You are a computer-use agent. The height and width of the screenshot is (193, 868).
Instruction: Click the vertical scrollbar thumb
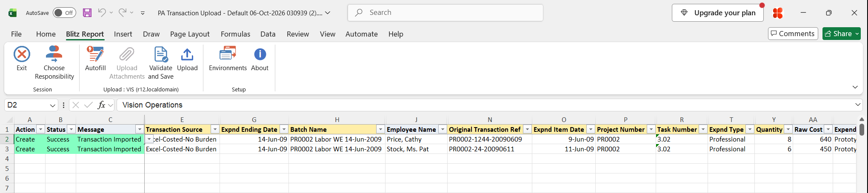(x=862, y=129)
